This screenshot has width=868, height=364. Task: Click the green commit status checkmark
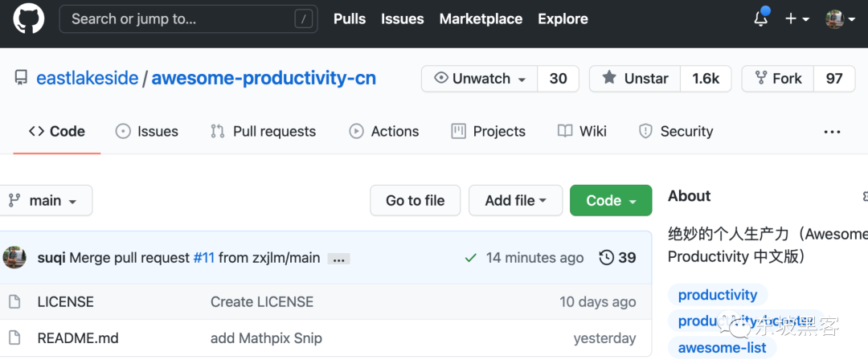pyautogui.click(x=471, y=258)
